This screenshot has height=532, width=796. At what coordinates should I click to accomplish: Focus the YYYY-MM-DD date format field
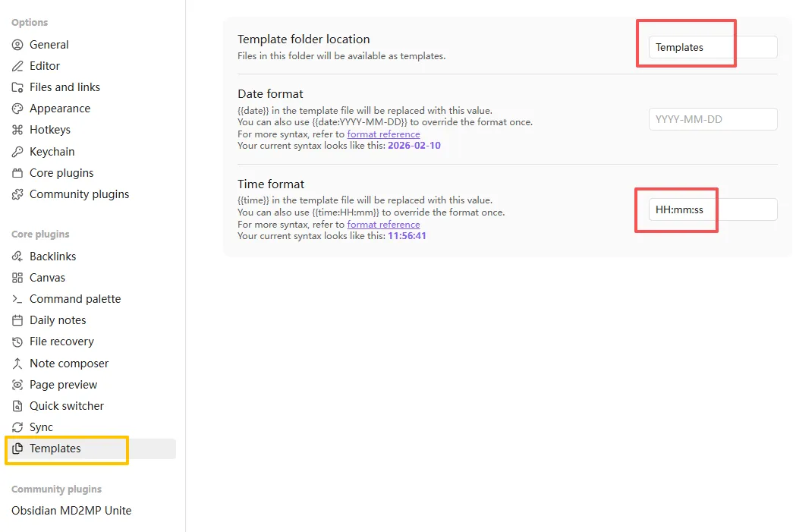pos(713,119)
